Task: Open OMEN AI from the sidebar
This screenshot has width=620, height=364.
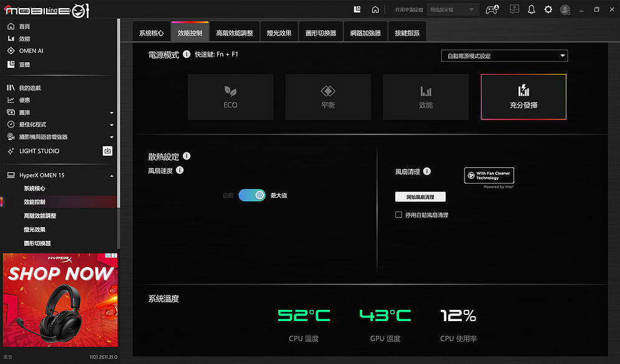Action: point(31,50)
